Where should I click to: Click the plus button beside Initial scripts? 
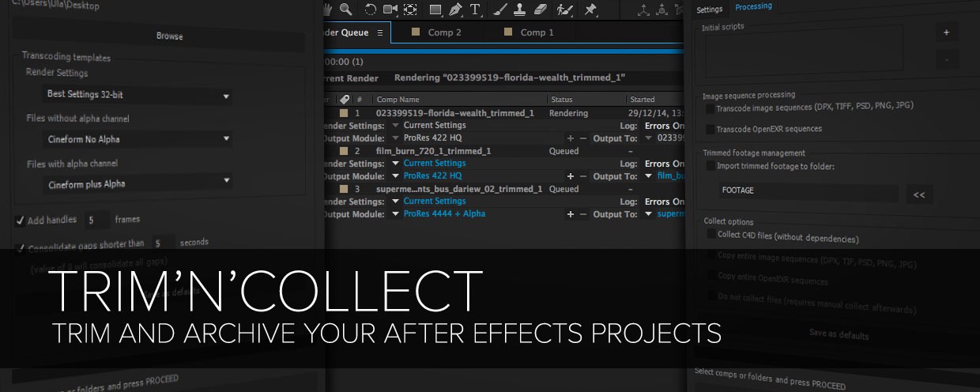coord(947,32)
